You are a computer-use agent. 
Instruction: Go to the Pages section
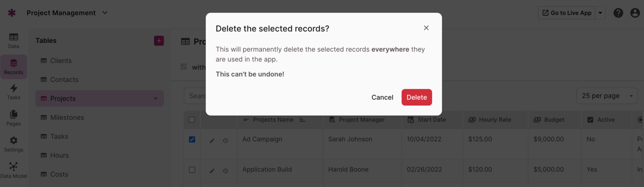(x=14, y=118)
